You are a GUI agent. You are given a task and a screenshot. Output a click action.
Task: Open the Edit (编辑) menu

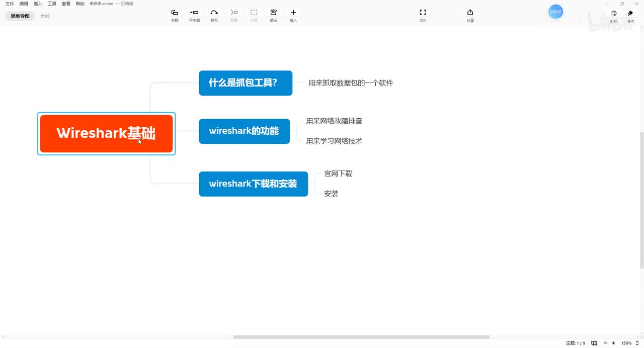(x=24, y=4)
